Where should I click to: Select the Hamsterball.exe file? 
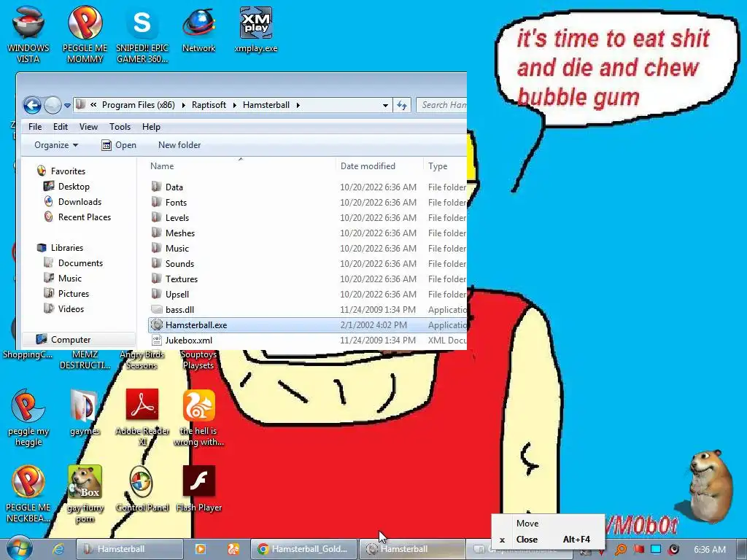307,324
